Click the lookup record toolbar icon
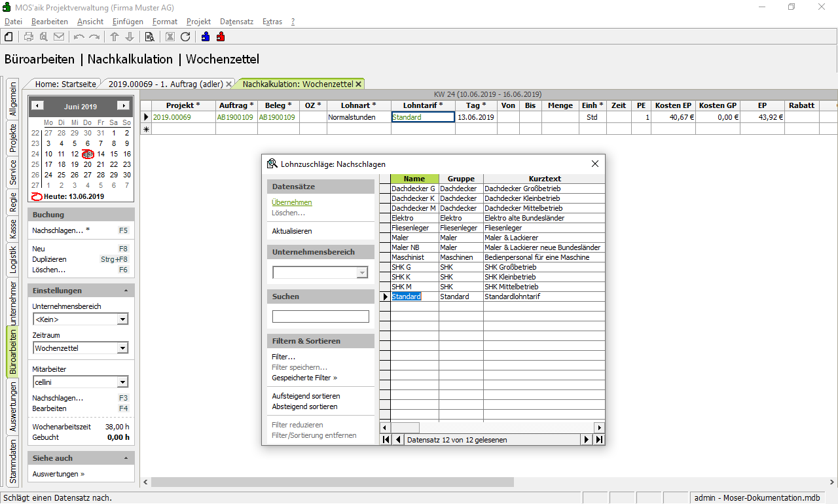This screenshot has height=504, width=838. 149,37
